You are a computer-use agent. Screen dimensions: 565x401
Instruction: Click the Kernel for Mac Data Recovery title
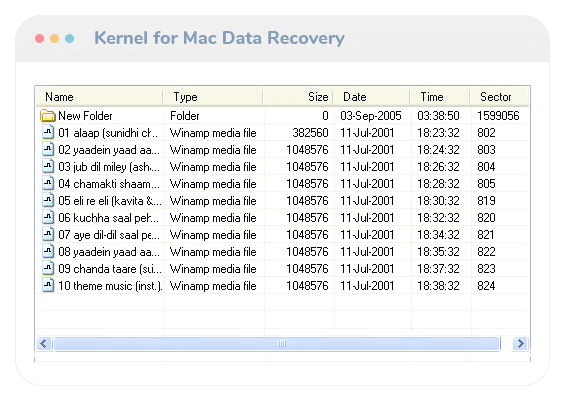(x=219, y=38)
